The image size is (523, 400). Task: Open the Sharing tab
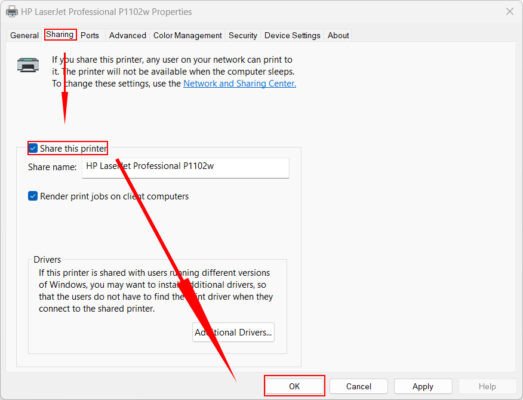click(x=60, y=35)
